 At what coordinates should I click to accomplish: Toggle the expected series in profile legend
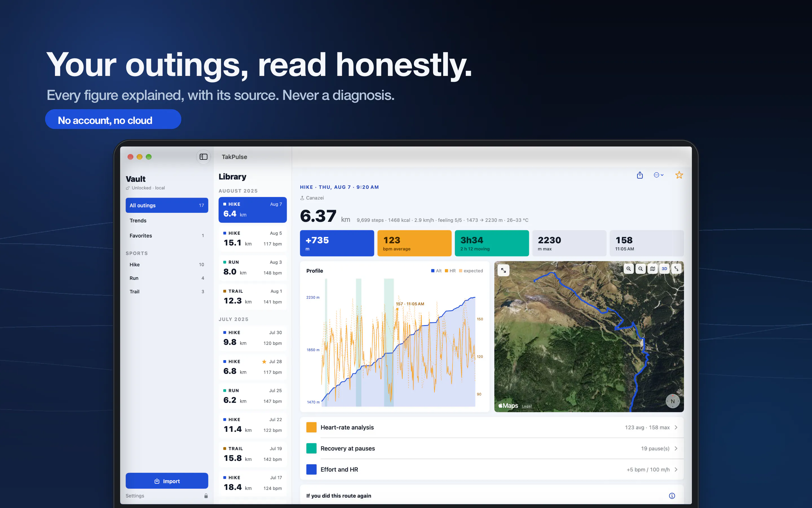point(471,271)
